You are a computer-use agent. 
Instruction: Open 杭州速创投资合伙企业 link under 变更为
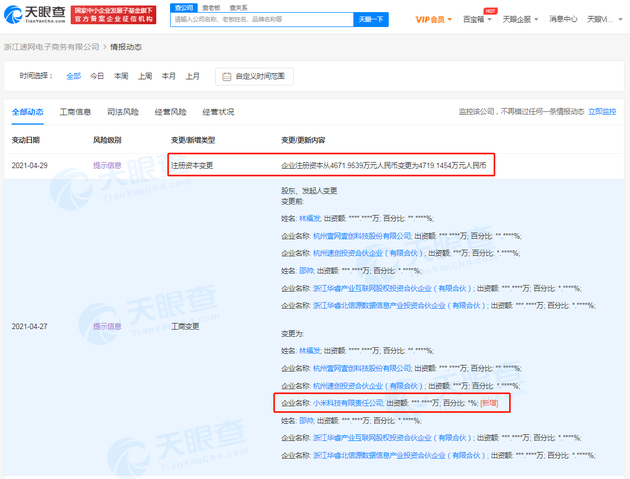coord(368,386)
